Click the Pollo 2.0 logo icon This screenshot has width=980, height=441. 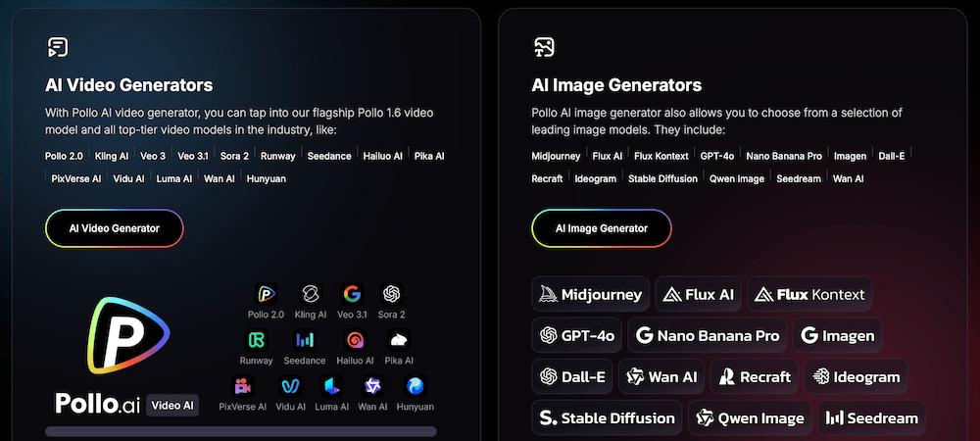tap(265, 292)
